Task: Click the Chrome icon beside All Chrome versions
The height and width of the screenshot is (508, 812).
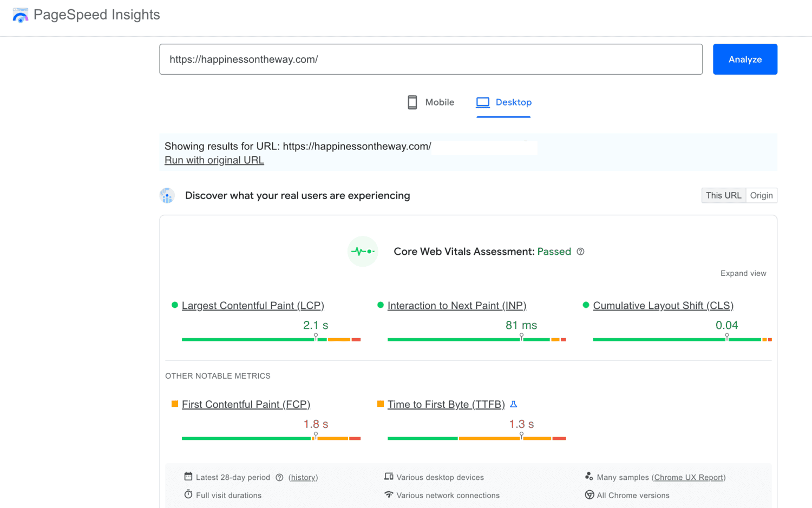Action: pos(590,494)
